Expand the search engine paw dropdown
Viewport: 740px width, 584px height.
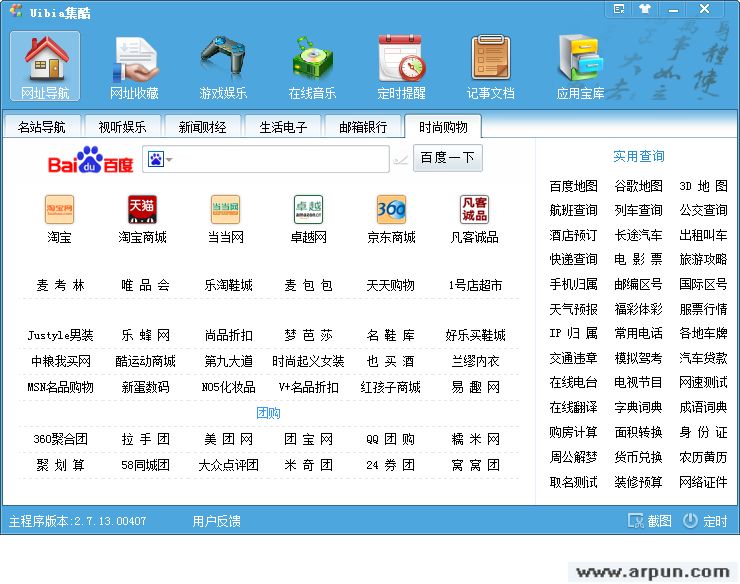click(x=160, y=160)
